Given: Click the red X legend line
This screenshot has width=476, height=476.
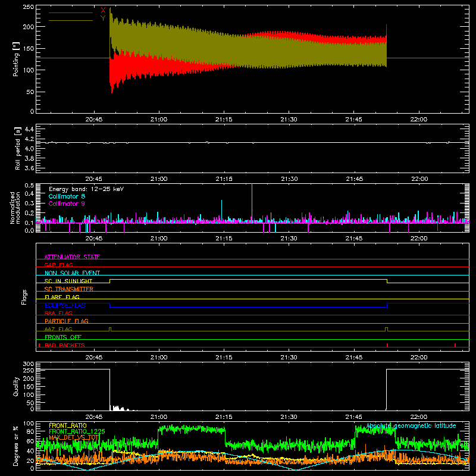Looking at the screenshot, I should coord(71,12).
